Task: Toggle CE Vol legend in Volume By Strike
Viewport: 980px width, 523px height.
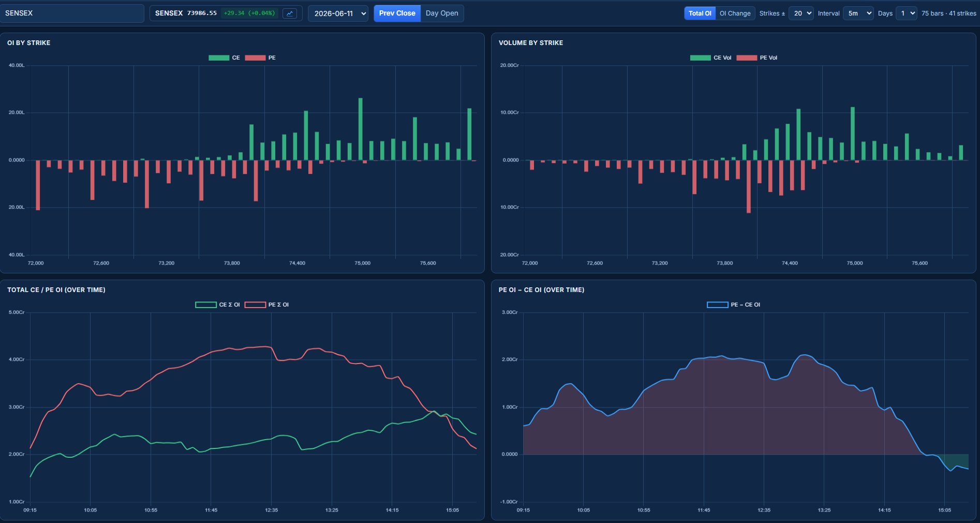Action: pos(710,58)
